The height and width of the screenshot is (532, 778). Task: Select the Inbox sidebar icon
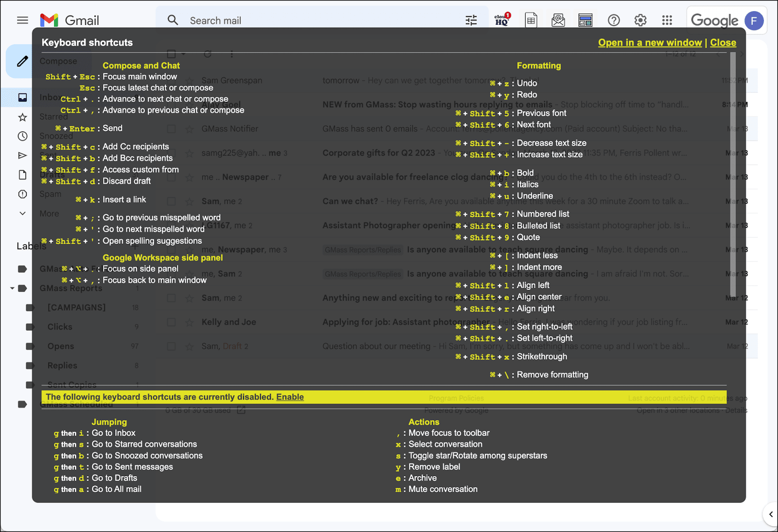coord(22,97)
